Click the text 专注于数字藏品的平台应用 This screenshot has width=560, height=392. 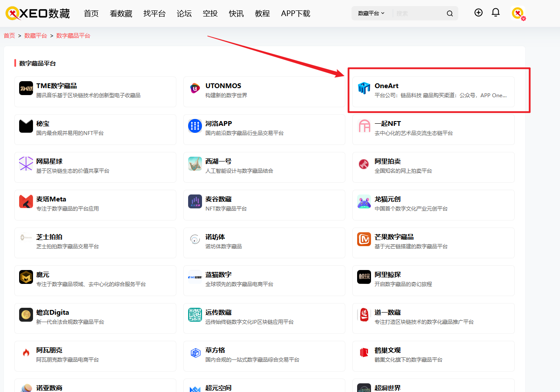[x=67, y=208]
